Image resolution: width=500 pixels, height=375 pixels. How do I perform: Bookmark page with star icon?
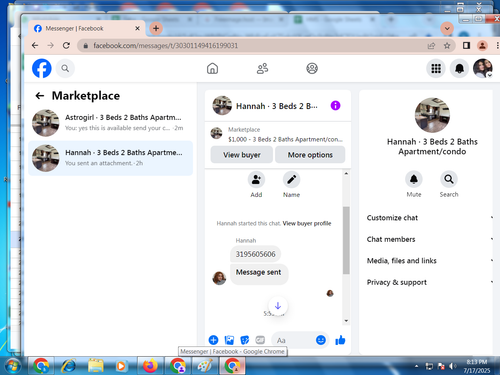pos(447,46)
